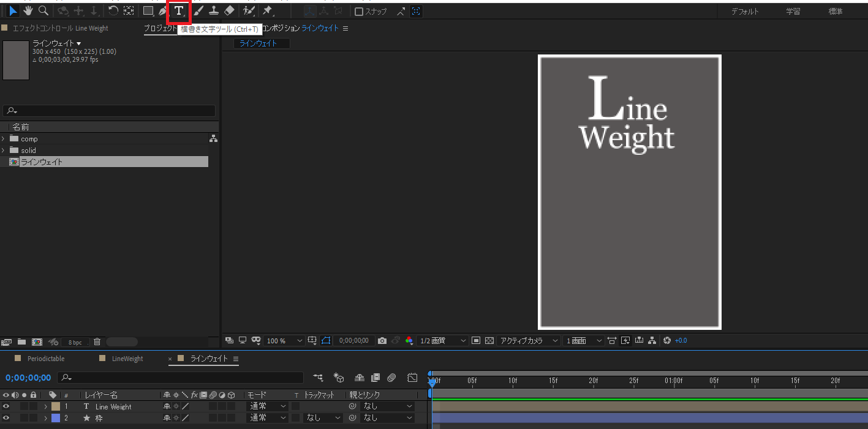The height and width of the screenshot is (429, 868).
Task: Select the Hand tool
Action: pyautogui.click(x=28, y=11)
